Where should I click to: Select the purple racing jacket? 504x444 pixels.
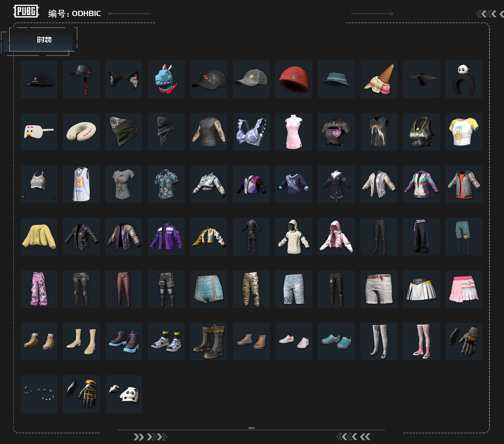click(x=166, y=237)
